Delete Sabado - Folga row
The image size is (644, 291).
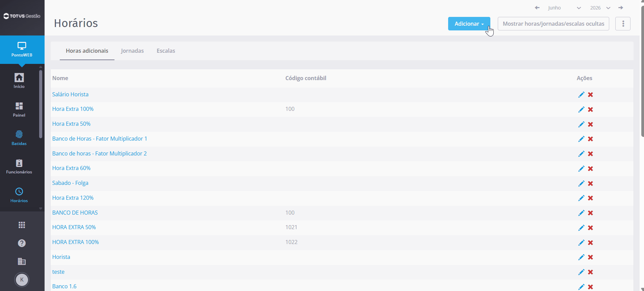(x=590, y=184)
